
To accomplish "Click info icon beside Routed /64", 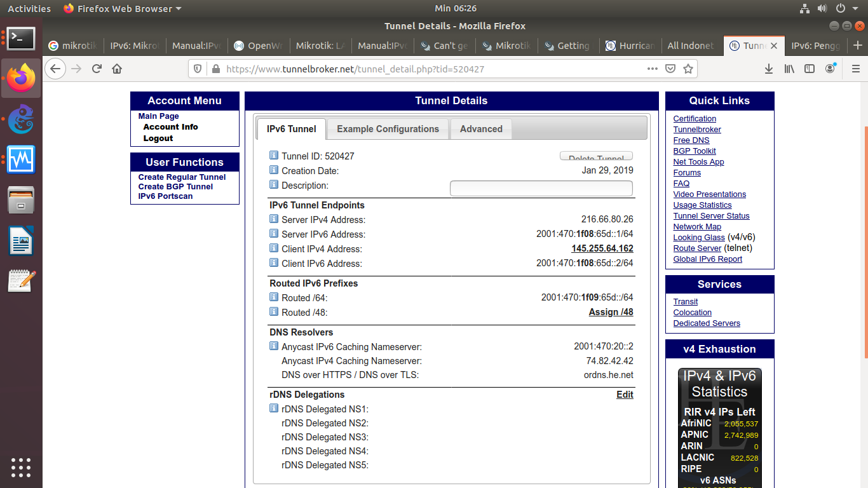I will point(274,297).
